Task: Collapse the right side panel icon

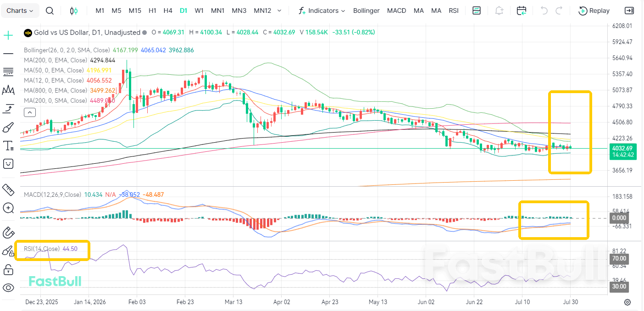Action: click(629, 11)
